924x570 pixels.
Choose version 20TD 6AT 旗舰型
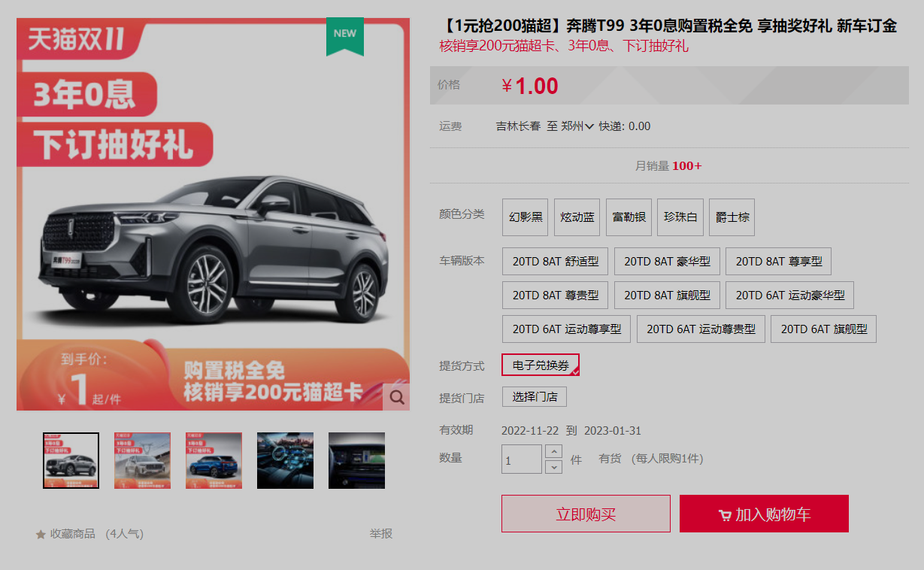pos(824,329)
